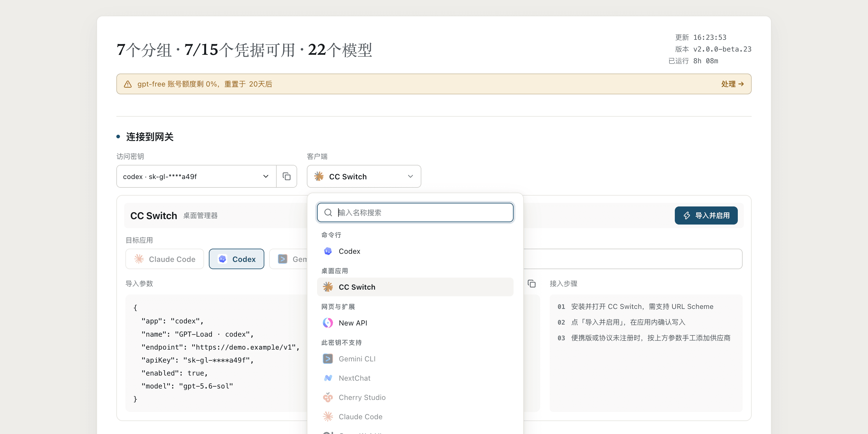The height and width of the screenshot is (434, 868).
Task: Click the empty field right of target apps
Action: 633,259
